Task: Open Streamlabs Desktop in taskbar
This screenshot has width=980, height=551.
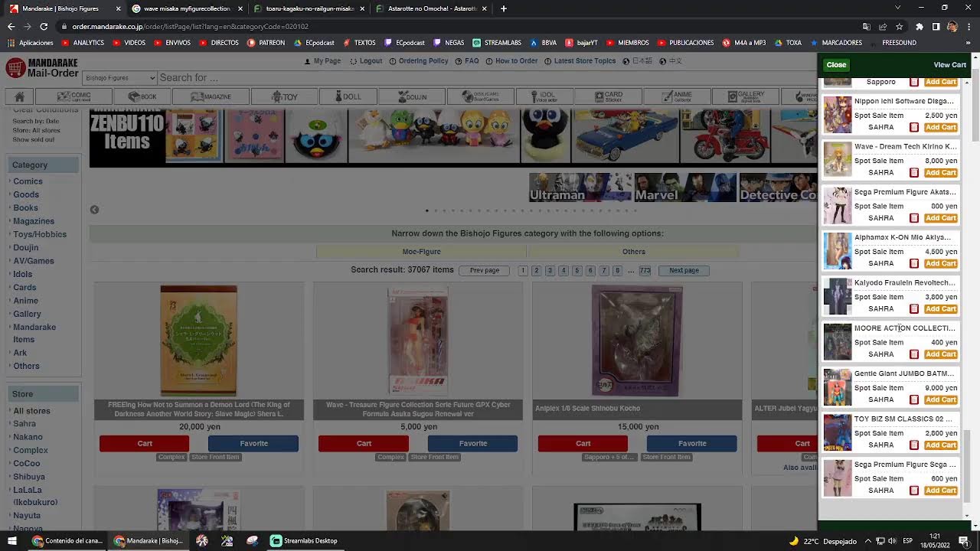Action: (x=304, y=540)
